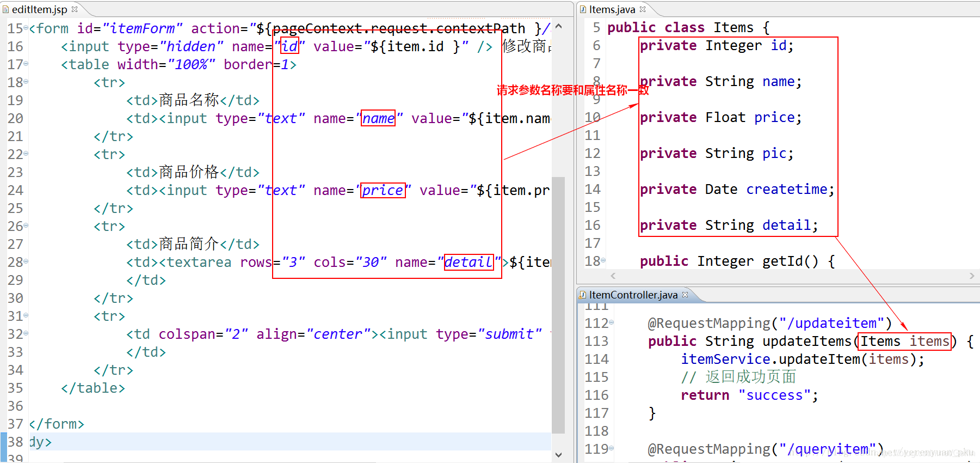Click the Java file icon on ItemController.java tab
Screen dimensions: 980x463
(x=583, y=295)
